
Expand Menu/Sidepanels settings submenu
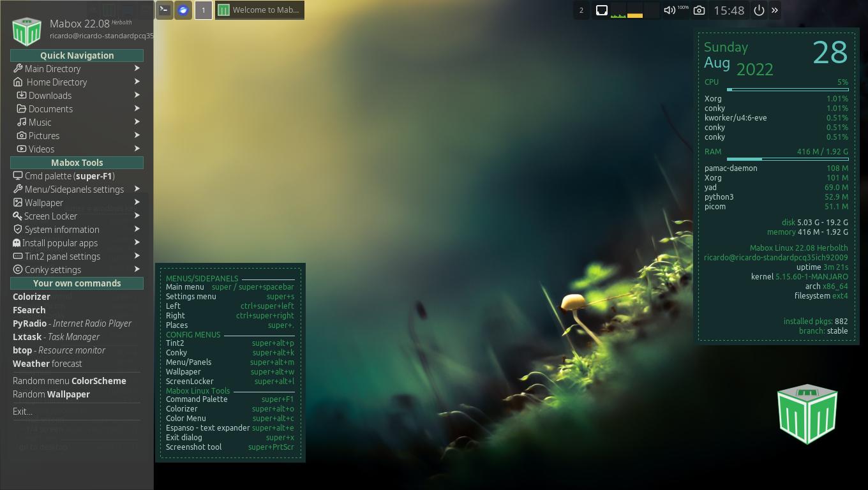click(137, 189)
